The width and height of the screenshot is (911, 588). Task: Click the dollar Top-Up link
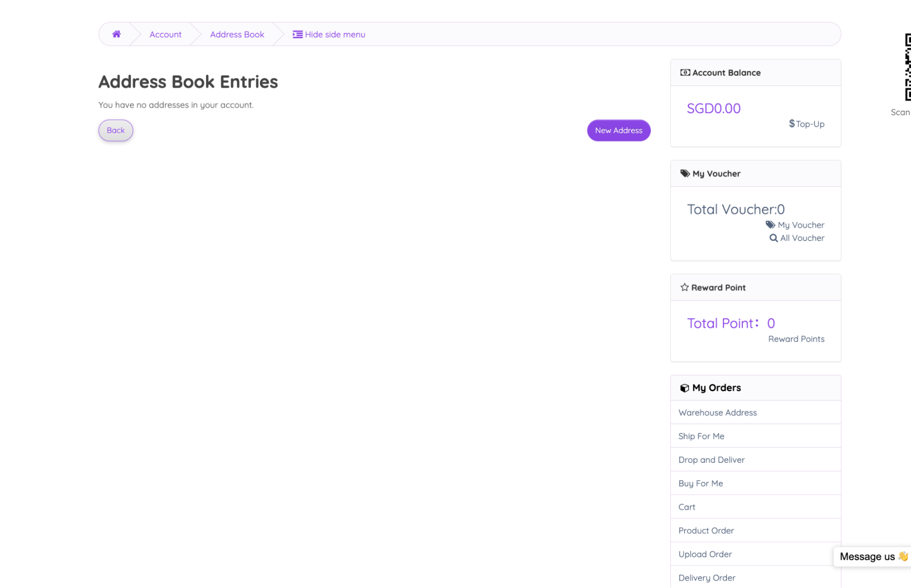point(807,124)
